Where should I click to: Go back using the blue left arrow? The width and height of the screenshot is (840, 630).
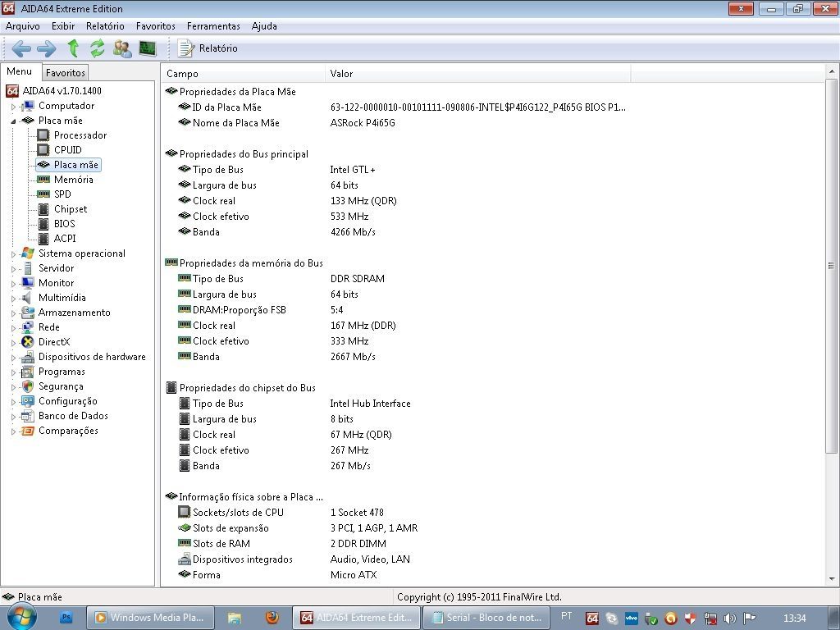(x=21, y=48)
